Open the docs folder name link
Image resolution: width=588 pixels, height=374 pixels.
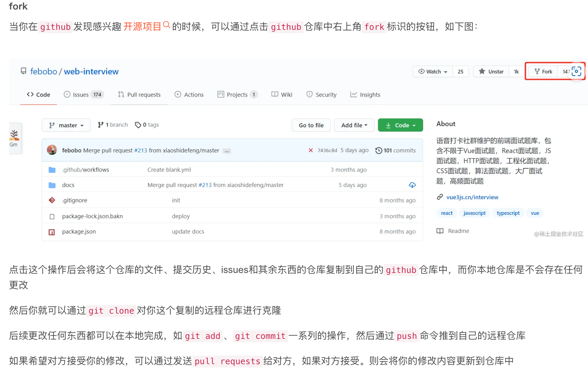pos(68,185)
